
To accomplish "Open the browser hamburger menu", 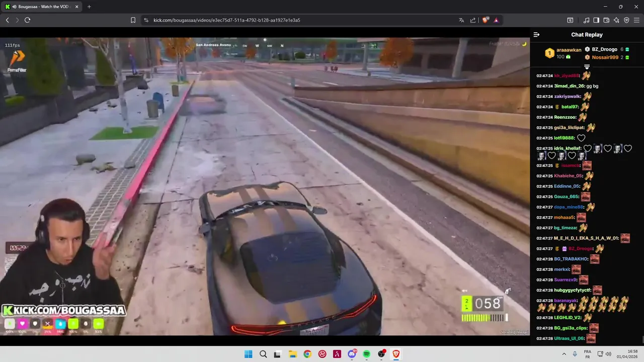I will tap(636, 20).
